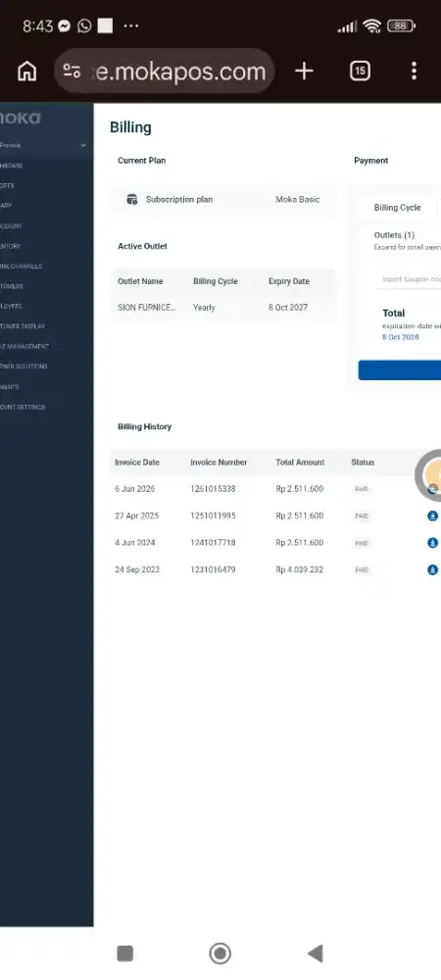Screen dimensions: 441x980
Task: Click the Moka Basic plan name
Action: point(297,199)
